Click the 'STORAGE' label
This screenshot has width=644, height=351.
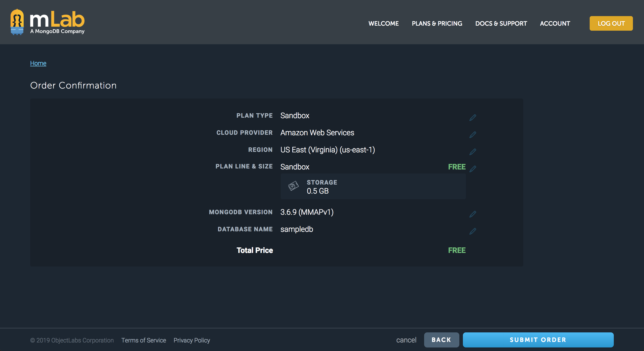(x=322, y=182)
